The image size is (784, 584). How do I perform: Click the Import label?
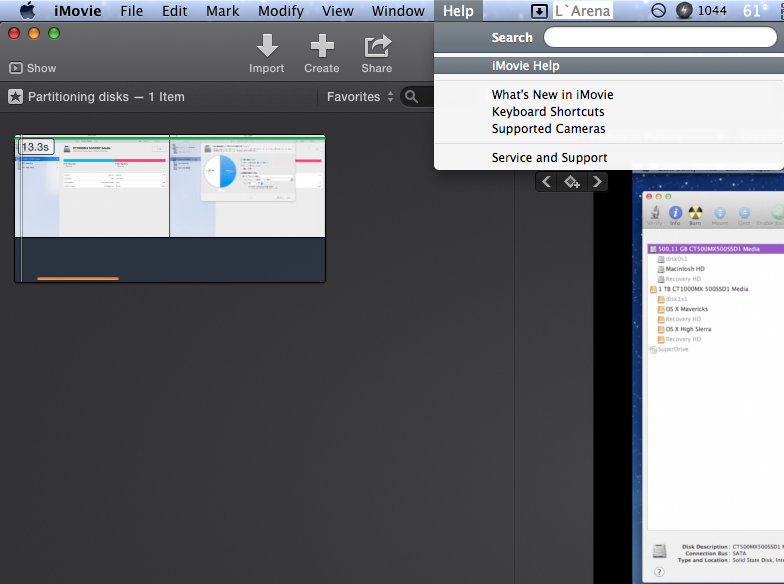(x=266, y=68)
